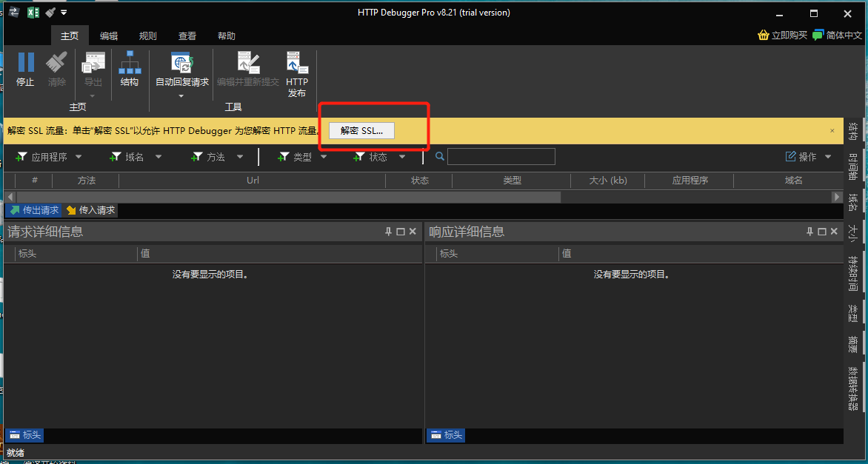
Task: Switch to the 规则 ribbon tab
Action: [148, 36]
